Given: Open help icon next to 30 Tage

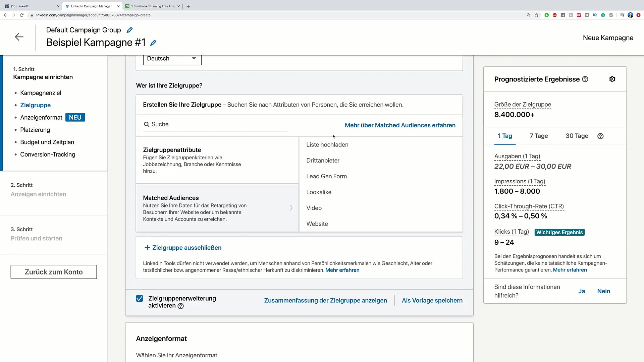Looking at the screenshot, I should pyautogui.click(x=600, y=136).
